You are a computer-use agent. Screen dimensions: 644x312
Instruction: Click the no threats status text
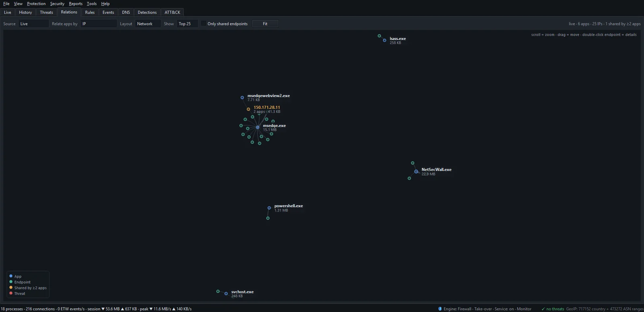point(555,309)
